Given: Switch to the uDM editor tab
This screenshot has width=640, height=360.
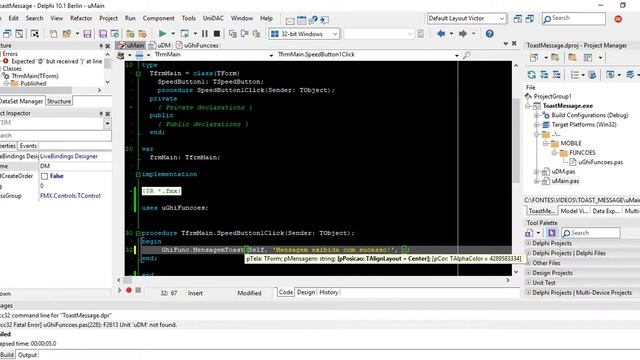Looking at the screenshot, I should (160, 45).
